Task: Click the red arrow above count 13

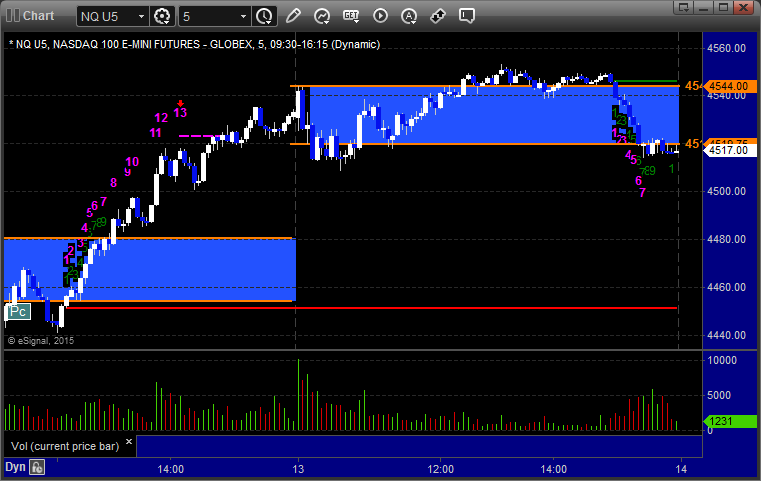Action: 181,103
